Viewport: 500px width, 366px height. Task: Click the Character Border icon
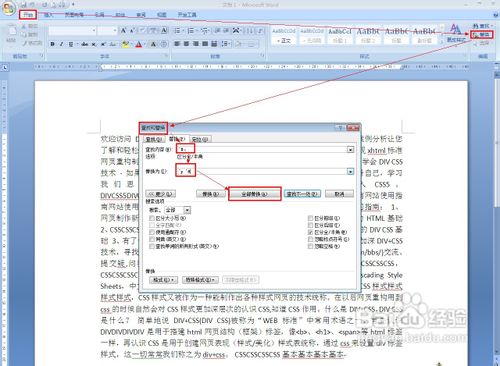pyautogui.click(x=164, y=31)
